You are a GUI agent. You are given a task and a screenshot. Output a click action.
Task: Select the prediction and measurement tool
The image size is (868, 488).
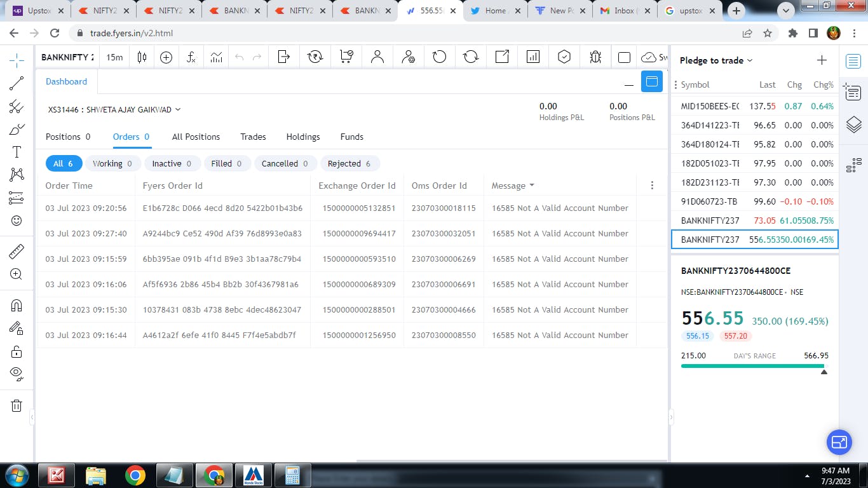(17, 198)
